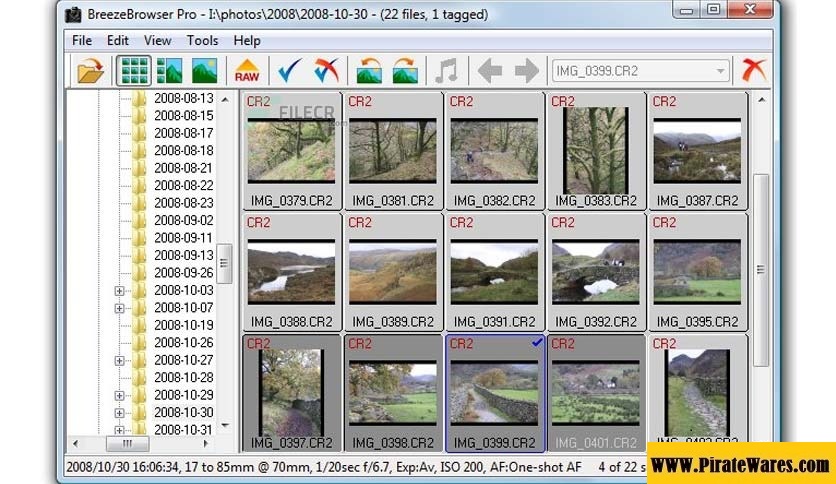The image size is (836, 484).
Task: Switch to thumbnails with preview view
Action: pyautogui.click(x=169, y=71)
